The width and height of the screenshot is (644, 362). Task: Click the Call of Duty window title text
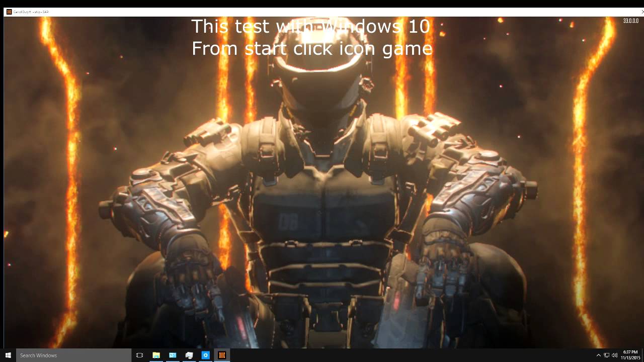[31, 12]
